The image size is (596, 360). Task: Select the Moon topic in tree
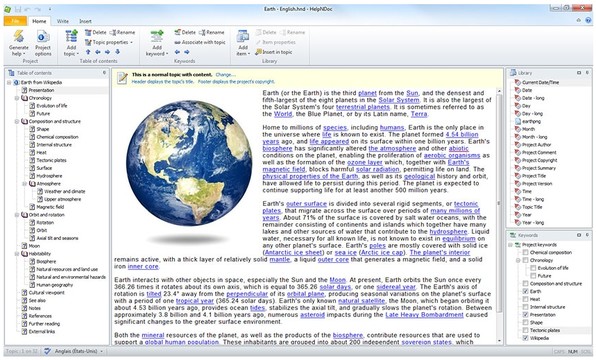click(x=34, y=246)
